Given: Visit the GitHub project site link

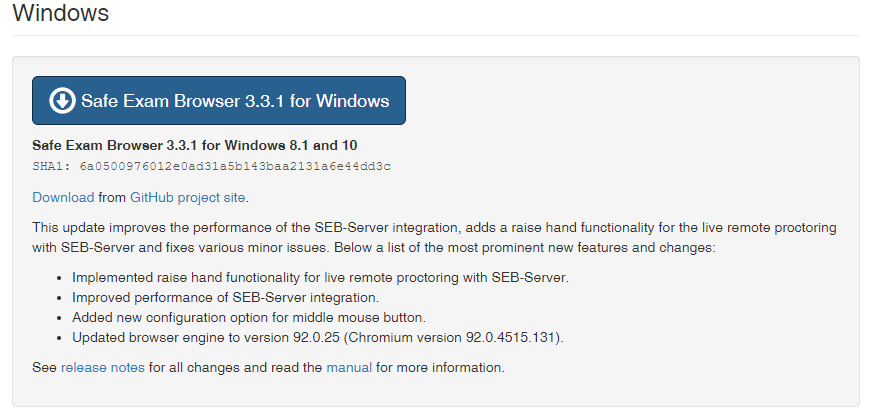Looking at the screenshot, I should pos(188,198).
